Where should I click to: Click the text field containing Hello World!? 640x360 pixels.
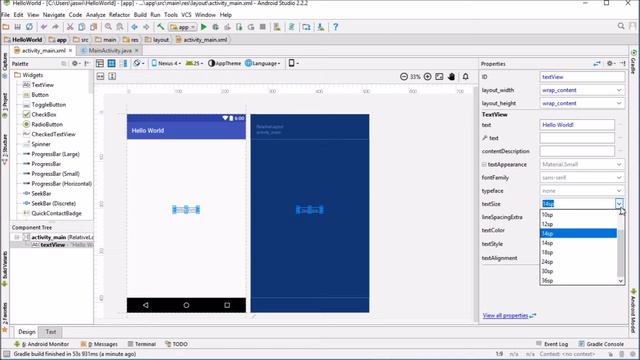[x=577, y=125]
